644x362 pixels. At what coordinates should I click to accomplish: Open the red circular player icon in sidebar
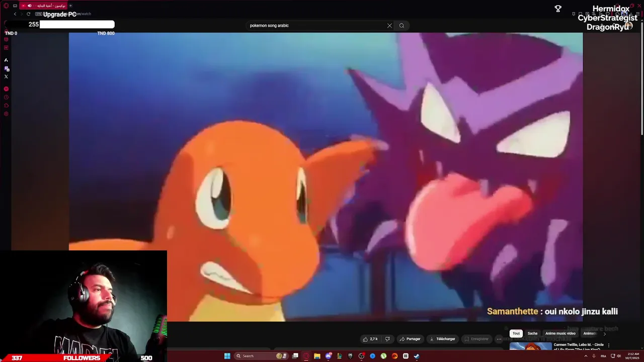point(6,89)
